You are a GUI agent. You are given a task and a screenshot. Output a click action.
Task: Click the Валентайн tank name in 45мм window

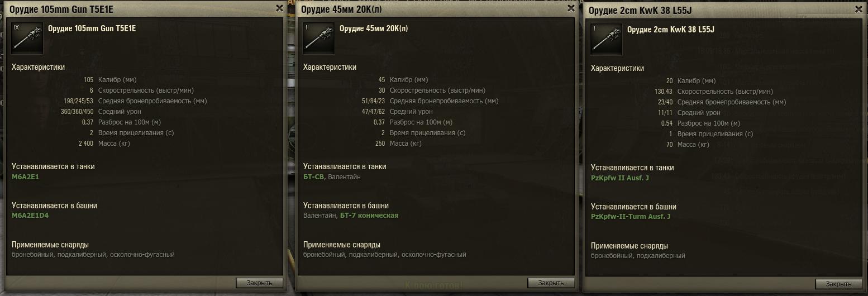344,177
